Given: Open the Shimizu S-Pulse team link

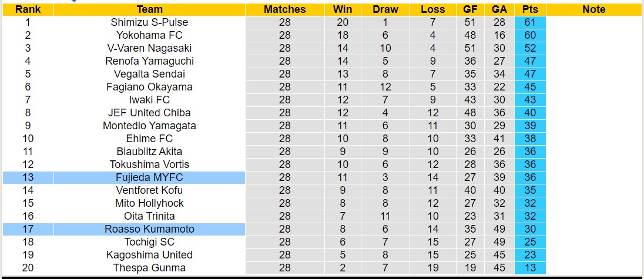Looking at the screenshot, I should pos(149,22).
